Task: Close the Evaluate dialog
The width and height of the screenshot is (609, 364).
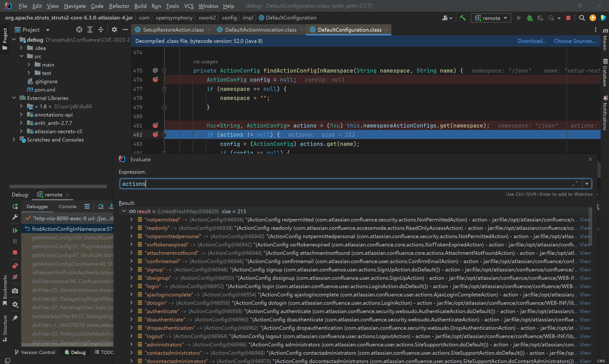Action: click(x=590, y=159)
